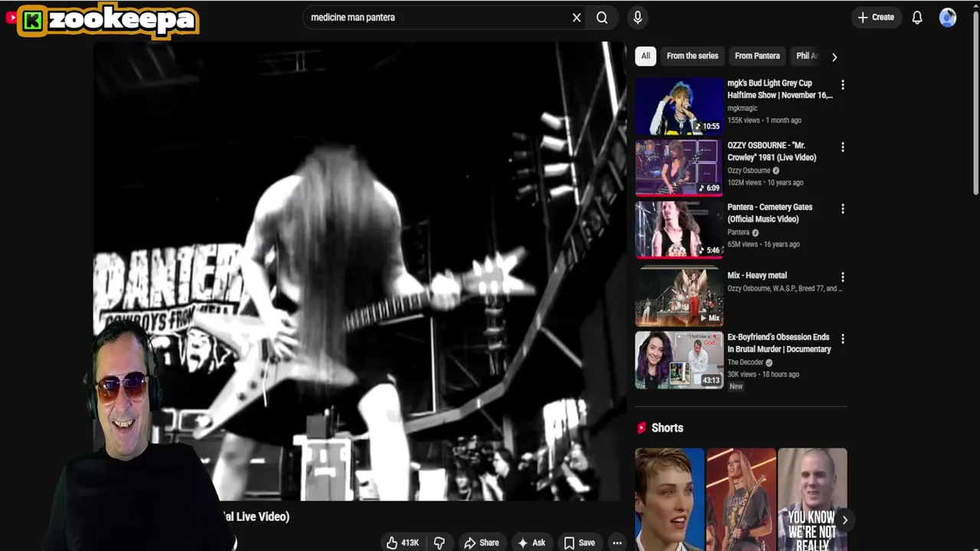Open options menu for Cemetery Gates video

tap(842, 209)
